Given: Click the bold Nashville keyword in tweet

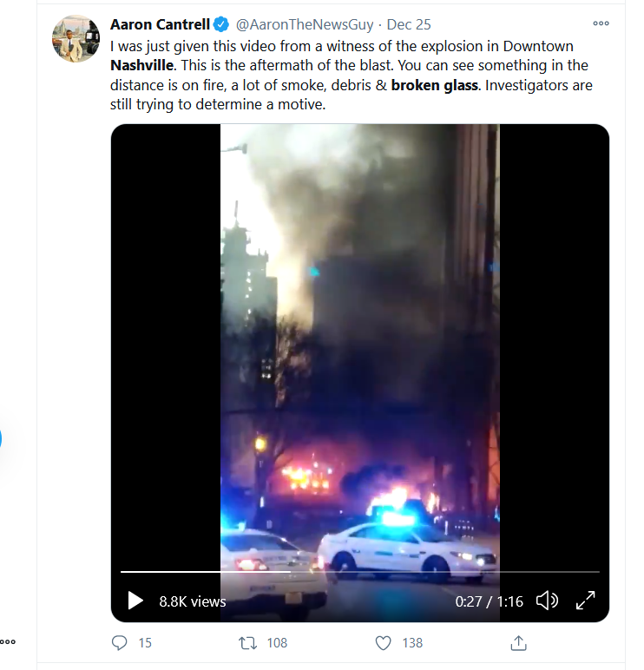Looking at the screenshot, I should 142,65.
